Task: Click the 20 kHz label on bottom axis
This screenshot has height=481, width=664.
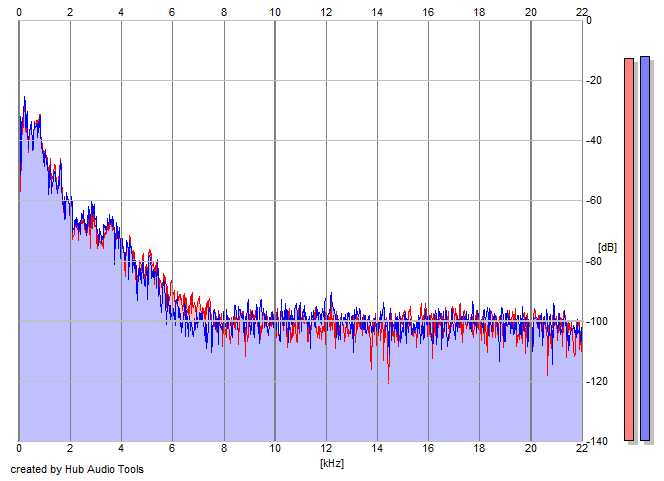Action: point(531,448)
